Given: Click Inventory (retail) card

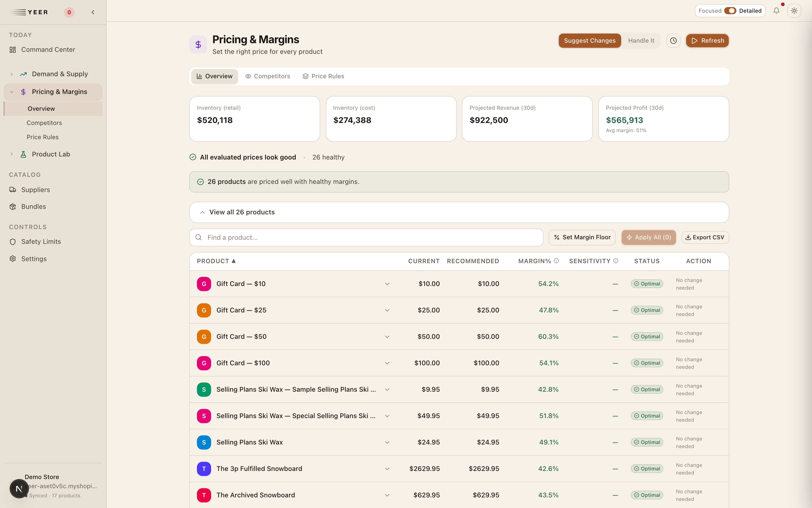Looking at the screenshot, I should (x=255, y=119).
